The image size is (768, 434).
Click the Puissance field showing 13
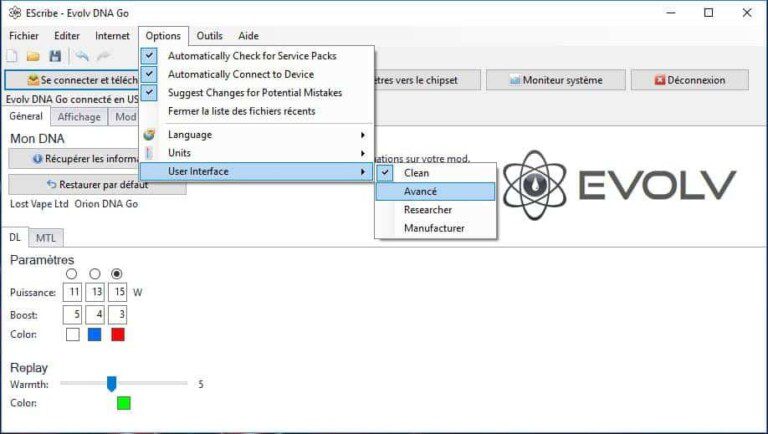tap(95, 292)
